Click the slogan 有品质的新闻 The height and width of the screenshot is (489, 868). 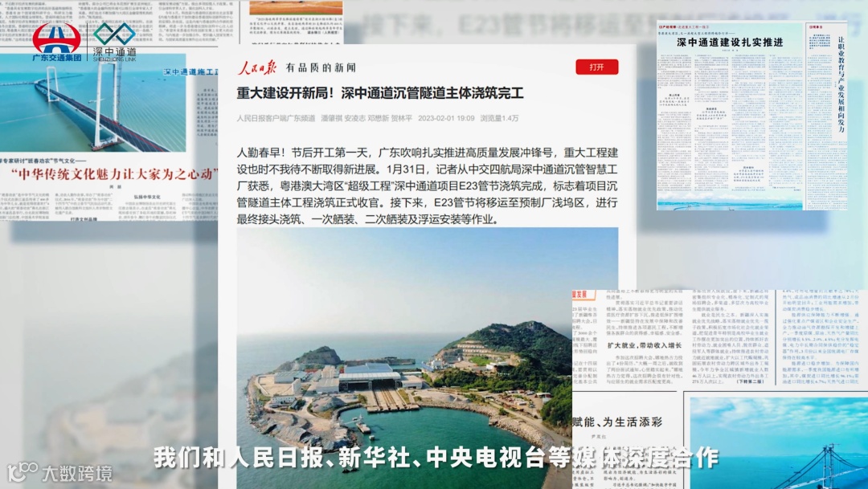click(x=321, y=68)
